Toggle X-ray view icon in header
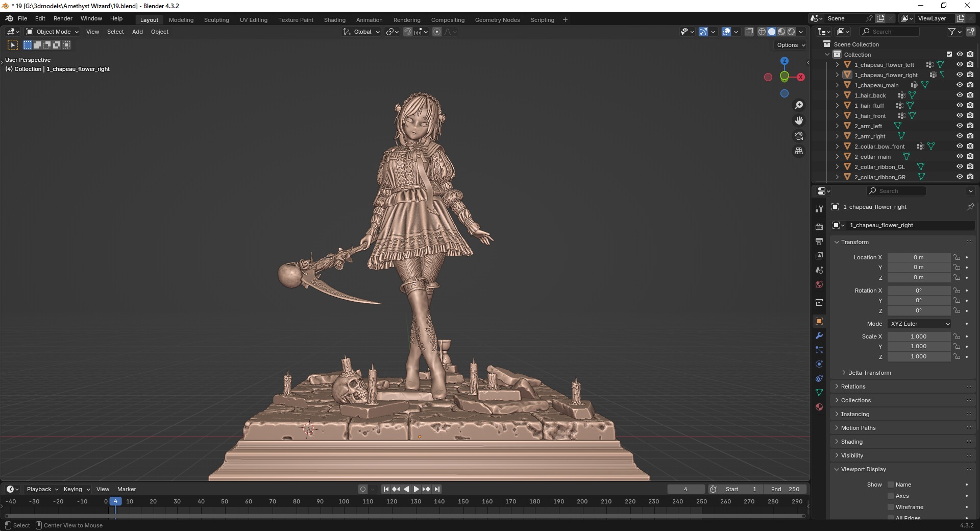Image resolution: width=980 pixels, height=531 pixels. (x=749, y=32)
